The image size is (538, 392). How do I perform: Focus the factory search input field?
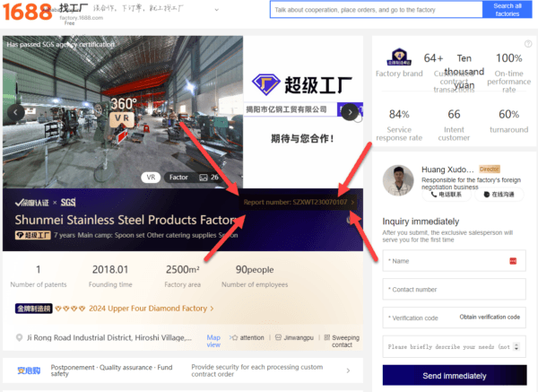pyautogui.click(x=376, y=10)
